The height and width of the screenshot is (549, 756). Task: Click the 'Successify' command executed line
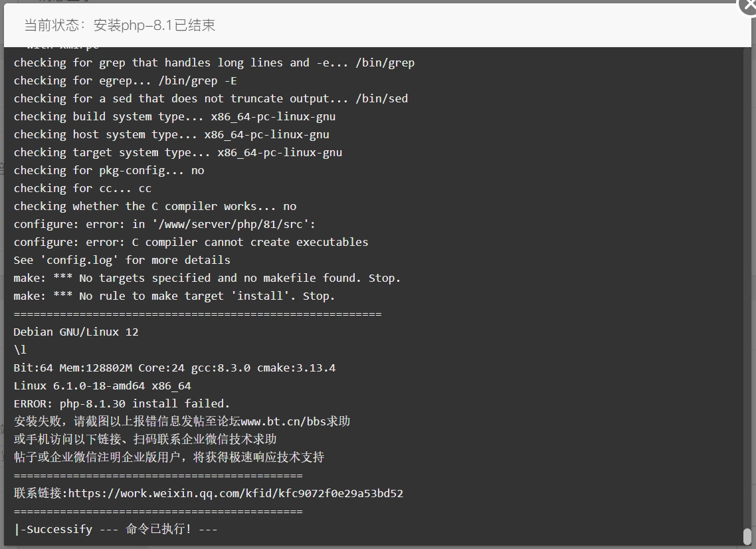pos(116,529)
